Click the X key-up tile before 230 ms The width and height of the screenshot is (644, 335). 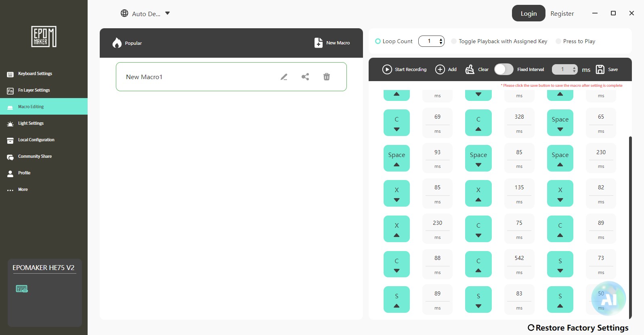pyautogui.click(x=396, y=229)
